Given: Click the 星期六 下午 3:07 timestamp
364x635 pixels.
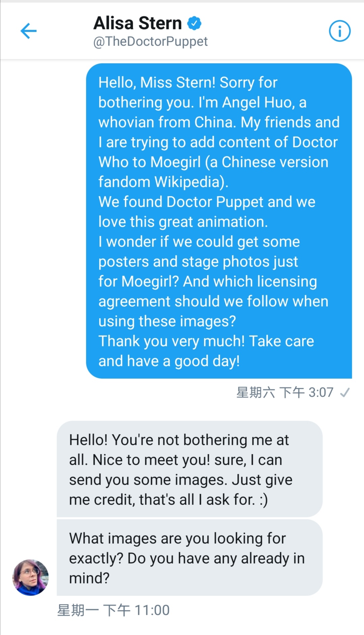Looking at the screenshot, I should pyautogui.click(x=285, y=393).
